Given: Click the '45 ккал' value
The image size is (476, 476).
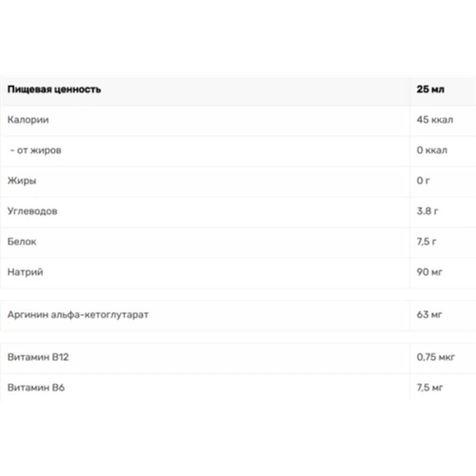Looking at the screenshot, I should point(435,120).
